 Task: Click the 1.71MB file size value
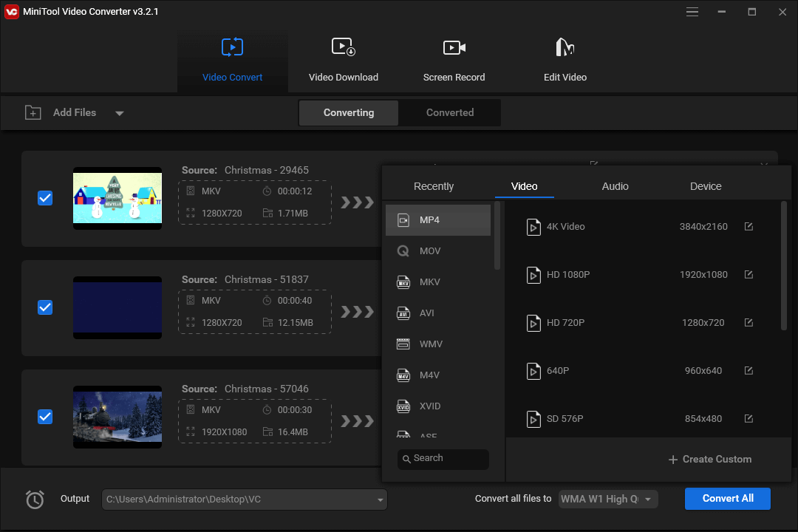[293, 214]
